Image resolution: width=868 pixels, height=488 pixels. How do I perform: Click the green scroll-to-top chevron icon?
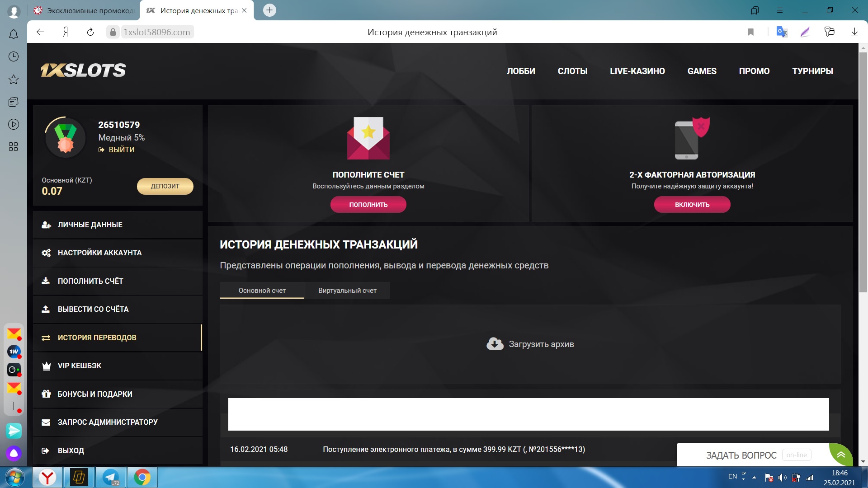tap(841, 455)
